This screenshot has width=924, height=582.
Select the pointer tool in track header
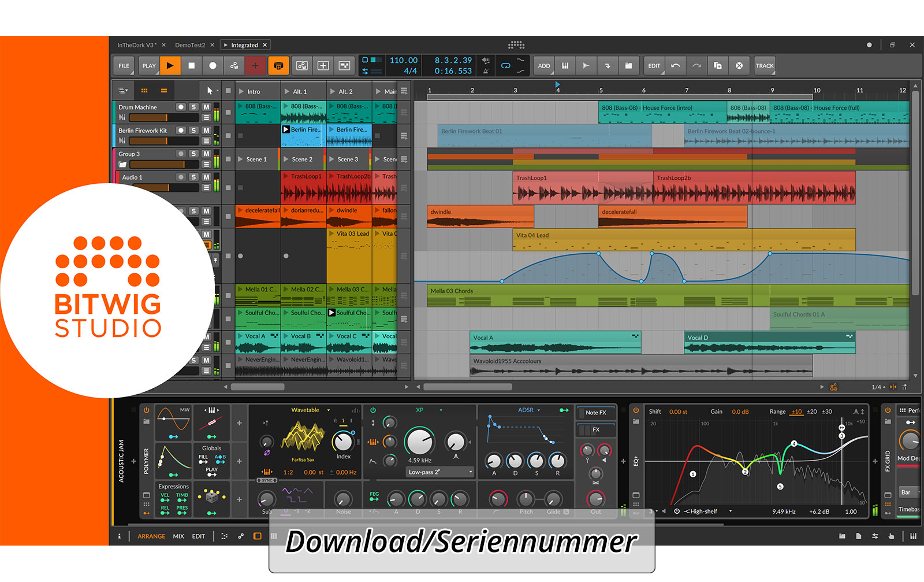[210, 91]
